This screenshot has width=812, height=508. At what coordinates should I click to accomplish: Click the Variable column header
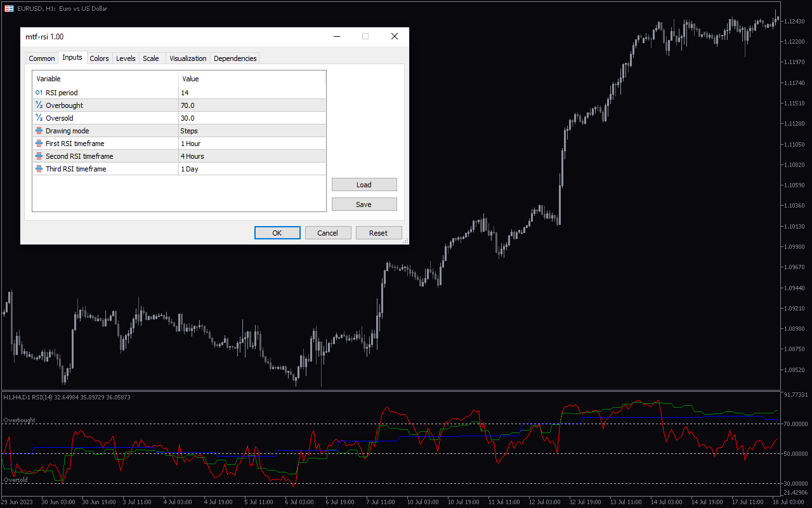coord(106,79)
